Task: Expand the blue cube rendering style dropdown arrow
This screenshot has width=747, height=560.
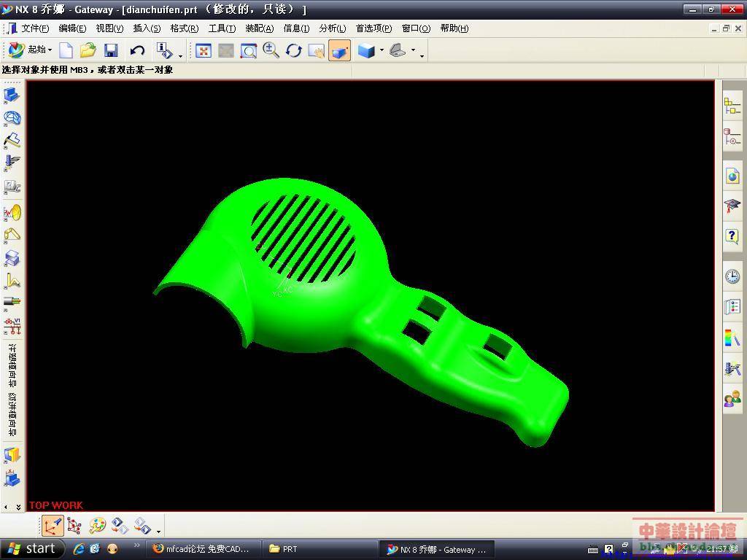Action: click(x=382, y=50)
